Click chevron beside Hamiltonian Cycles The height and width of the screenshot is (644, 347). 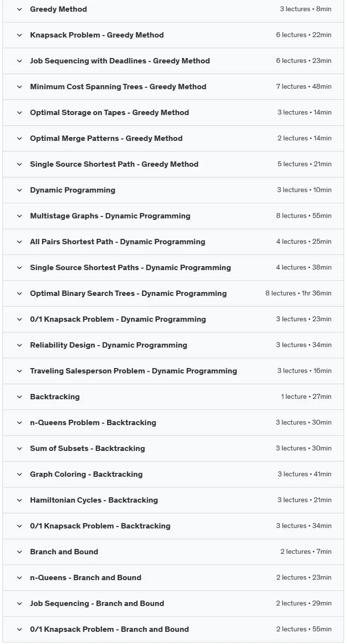coord(20,500)
